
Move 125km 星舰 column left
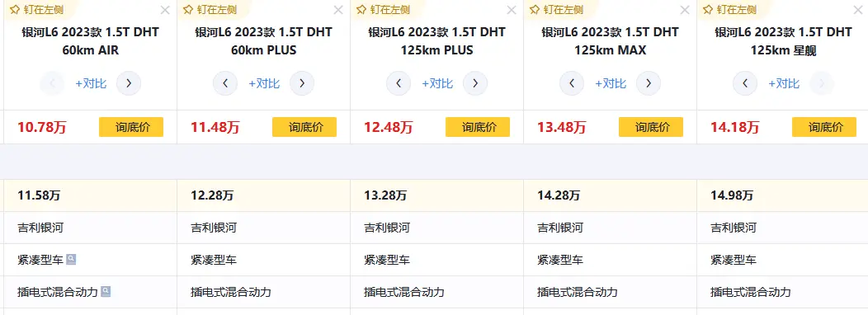pos(745,83)
